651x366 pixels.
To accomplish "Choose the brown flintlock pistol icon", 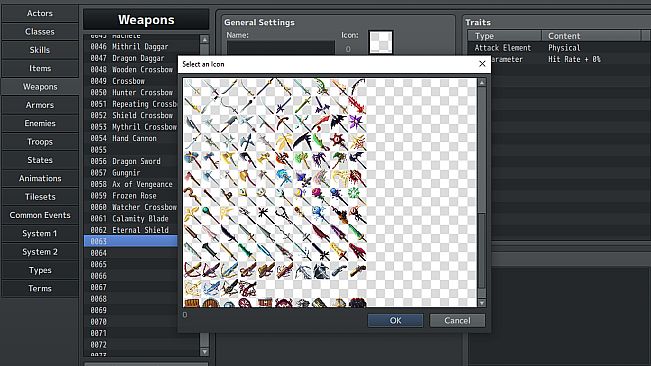I will pos(357,270).
